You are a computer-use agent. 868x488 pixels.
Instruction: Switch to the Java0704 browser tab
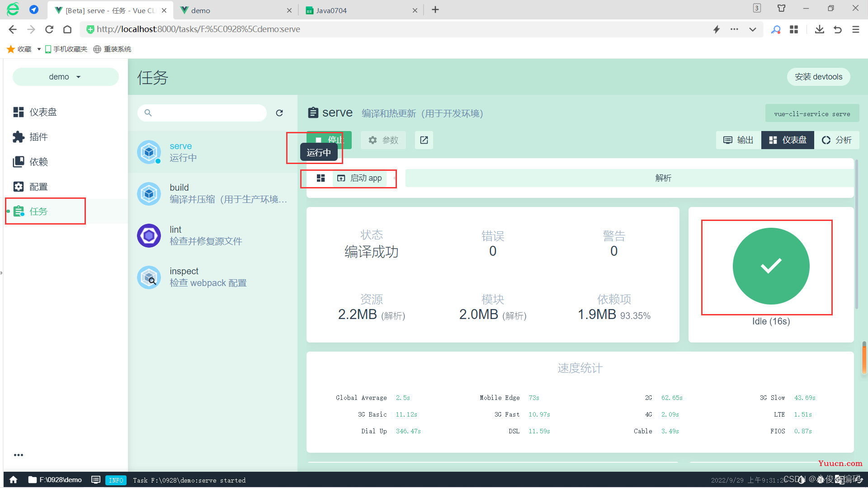click(x=362, y=10)
